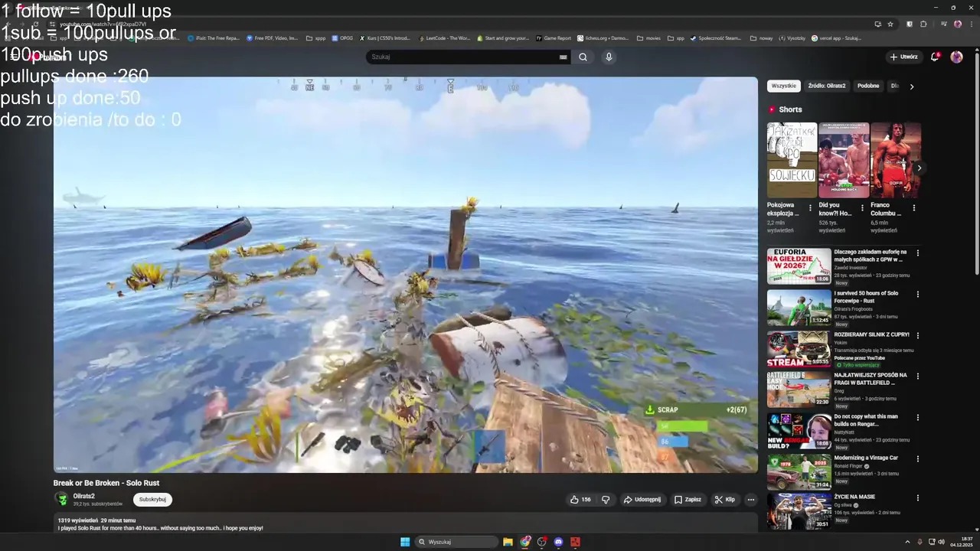This screenshot has height=551, width=980.
Task: Click the YouTube search magnifier button
Action: pos(583,57)
